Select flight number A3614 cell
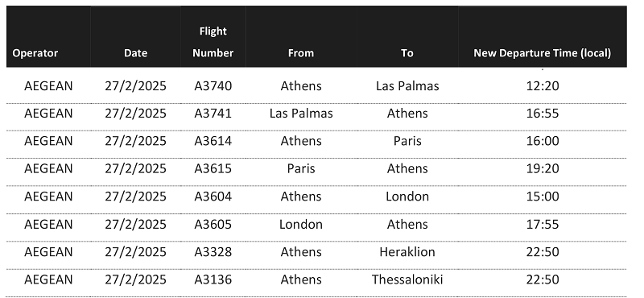 (x=213, y=141)
